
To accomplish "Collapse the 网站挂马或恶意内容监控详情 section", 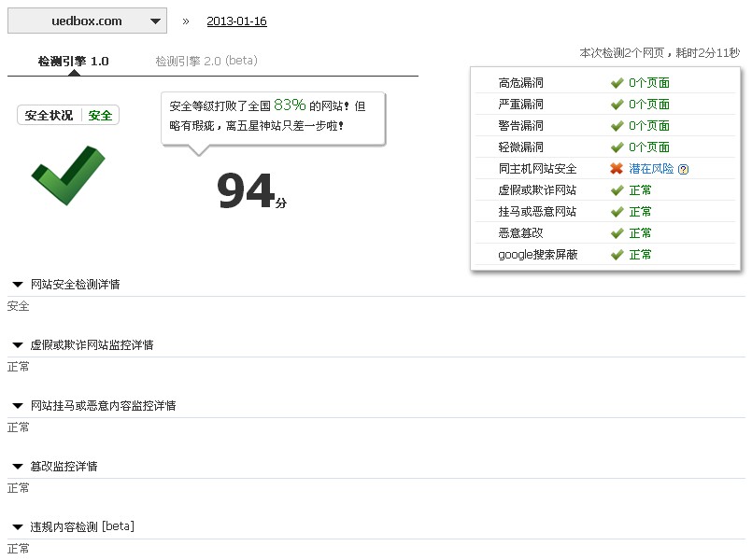I will (x=18, y=406).
